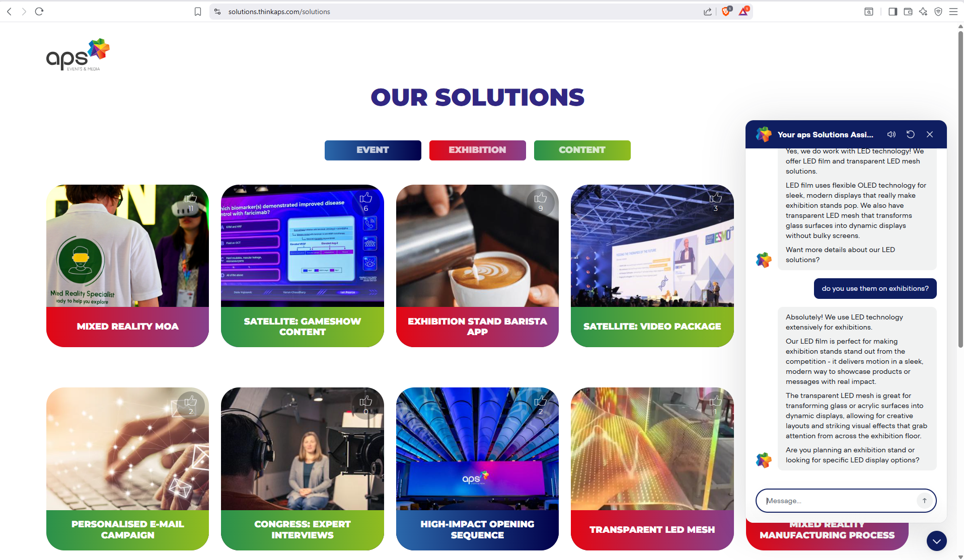964x560 pixels.
Task: Collapse chat with the round chevron-down button
Action: (x=936, y=541)
